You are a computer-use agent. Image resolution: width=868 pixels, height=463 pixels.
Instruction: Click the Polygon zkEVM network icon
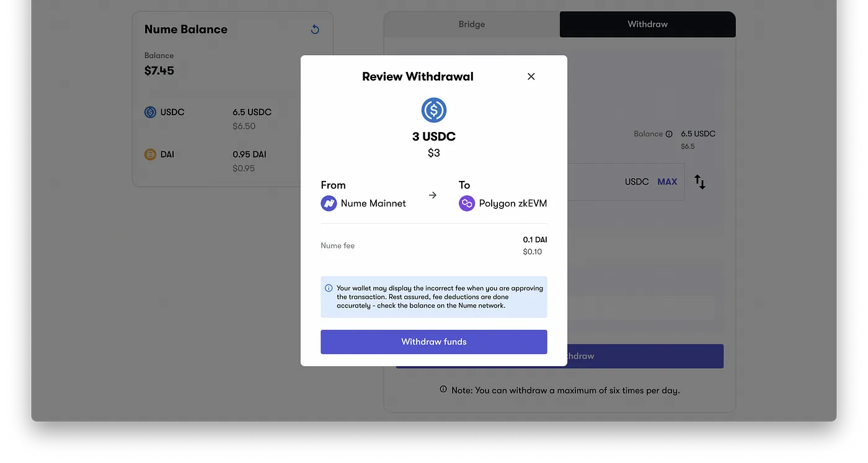click(466, 203)
